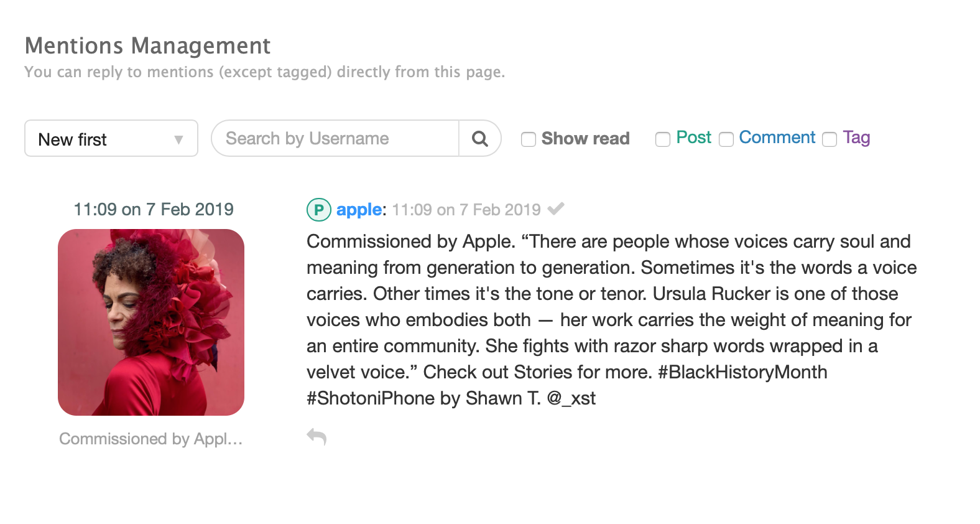Check the purple Tag filter checkbox
Image resolution: width=980 pixels, height=524 pixels.
(x=830, y=139)
